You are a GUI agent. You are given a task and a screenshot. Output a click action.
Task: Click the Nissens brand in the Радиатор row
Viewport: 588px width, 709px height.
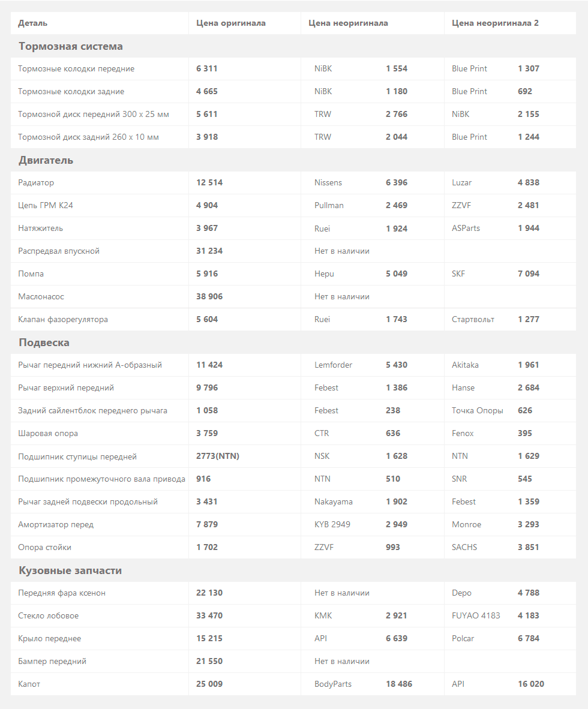328,183
